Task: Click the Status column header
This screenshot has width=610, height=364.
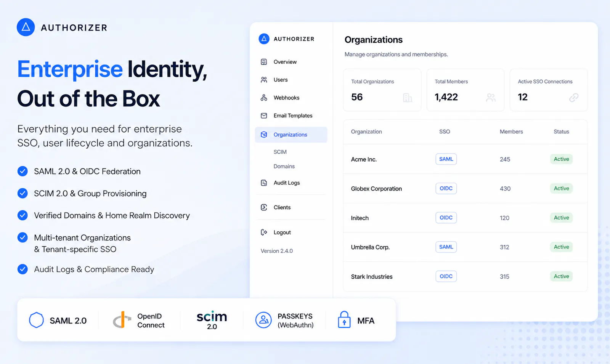Action: 561,131
